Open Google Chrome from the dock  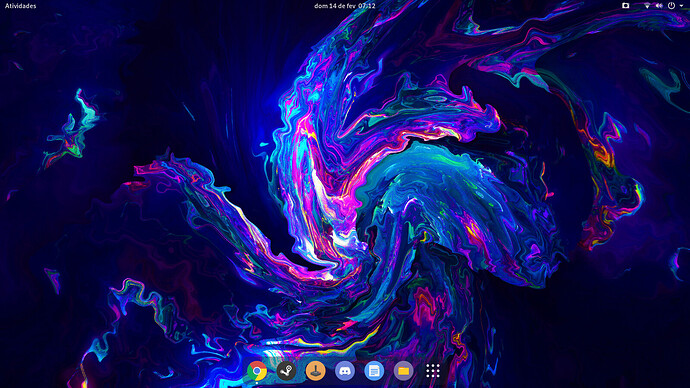(x=257, y=371)
